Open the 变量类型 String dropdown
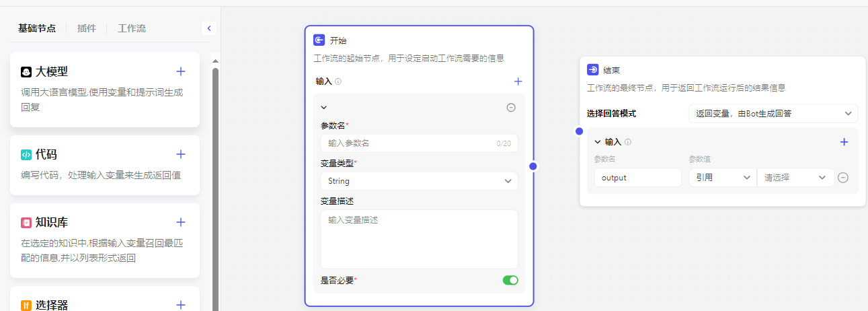Viewport: 868px width, 311px height. pos(419,181)
